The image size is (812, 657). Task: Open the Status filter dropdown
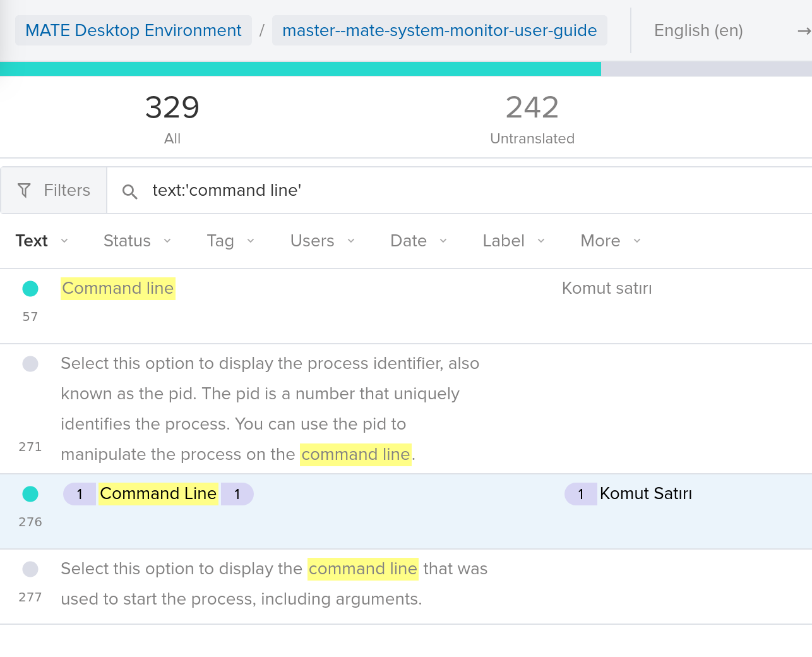point(136,241)
